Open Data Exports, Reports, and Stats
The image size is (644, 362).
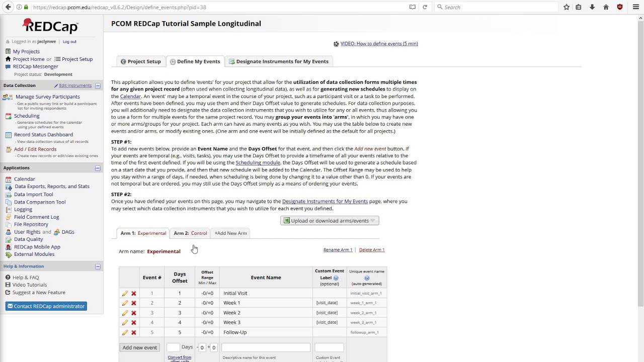tap(52, 187)
